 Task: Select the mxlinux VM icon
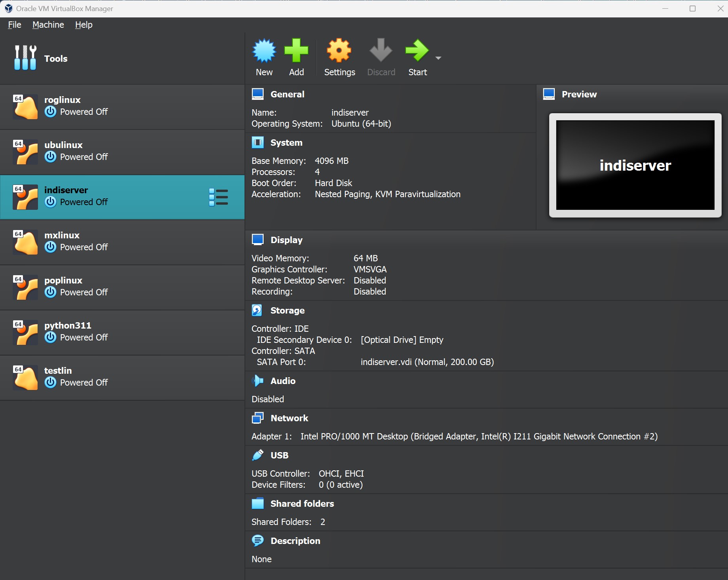[x=25, y=242]
